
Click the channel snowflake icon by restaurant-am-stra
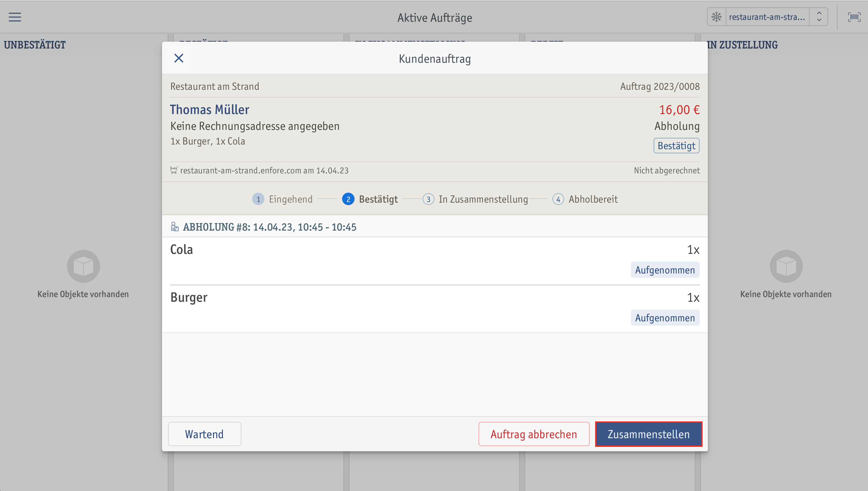[x=717, y=17]
